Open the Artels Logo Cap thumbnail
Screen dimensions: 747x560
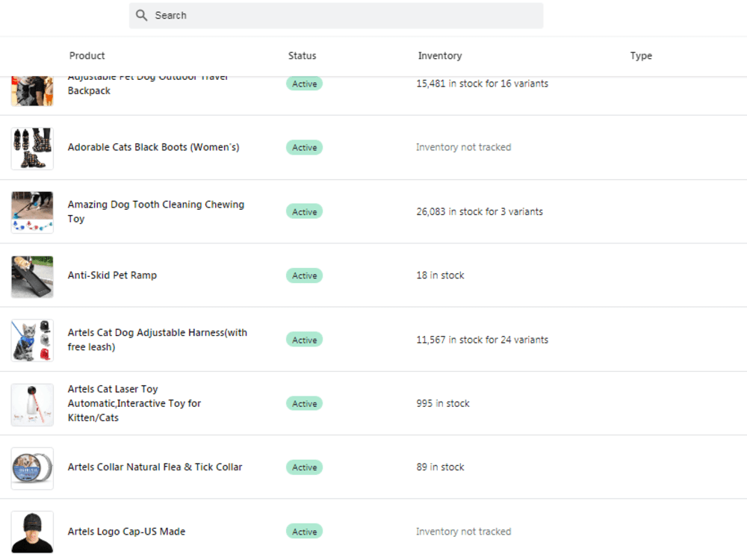tap(32, 532)
